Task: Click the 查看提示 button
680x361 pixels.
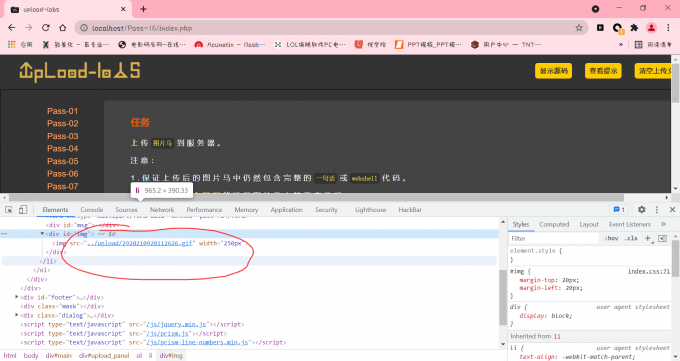Action: click(603, 71)
